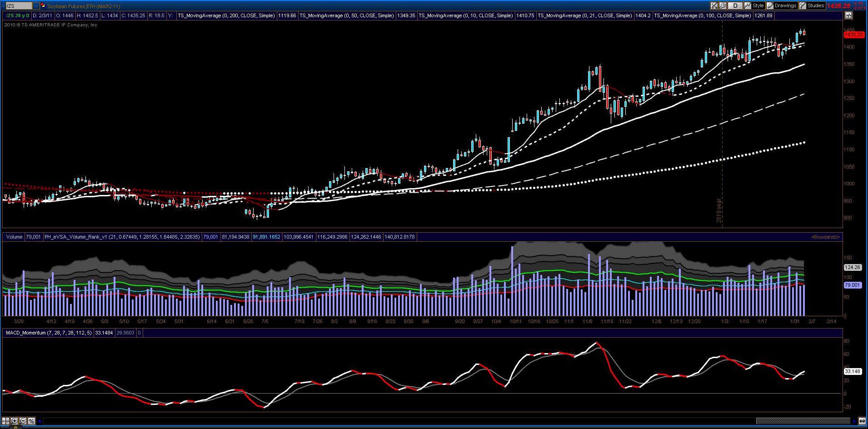Click the MACD value 33.1484 in header
The width and height of the screenshot is (868, 429).
(x=104, y=333)
